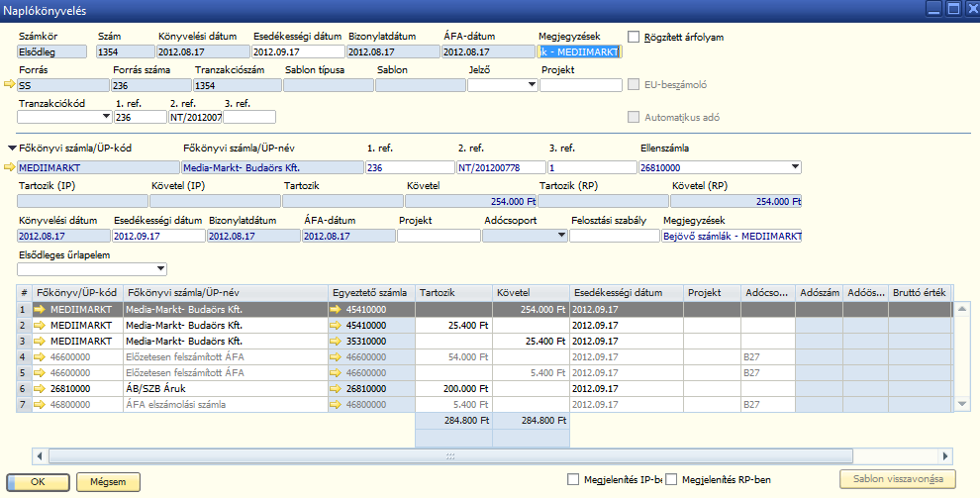
Task: Click vertical table scrollbar up arrow
Action: pos(963,308)
